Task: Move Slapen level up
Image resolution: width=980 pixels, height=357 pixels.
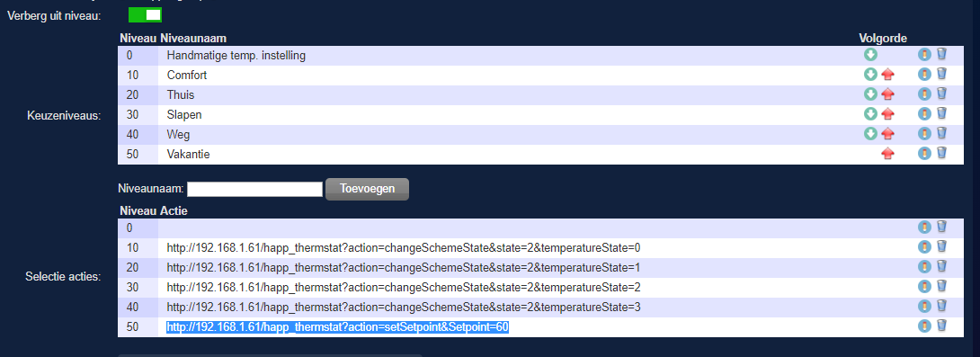Action: coord(887,114)
